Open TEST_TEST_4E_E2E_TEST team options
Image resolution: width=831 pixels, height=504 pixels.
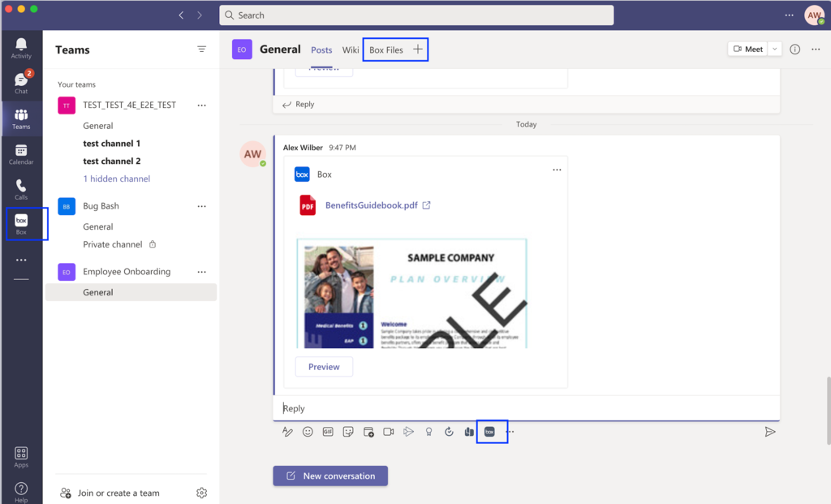click(201, 105)
